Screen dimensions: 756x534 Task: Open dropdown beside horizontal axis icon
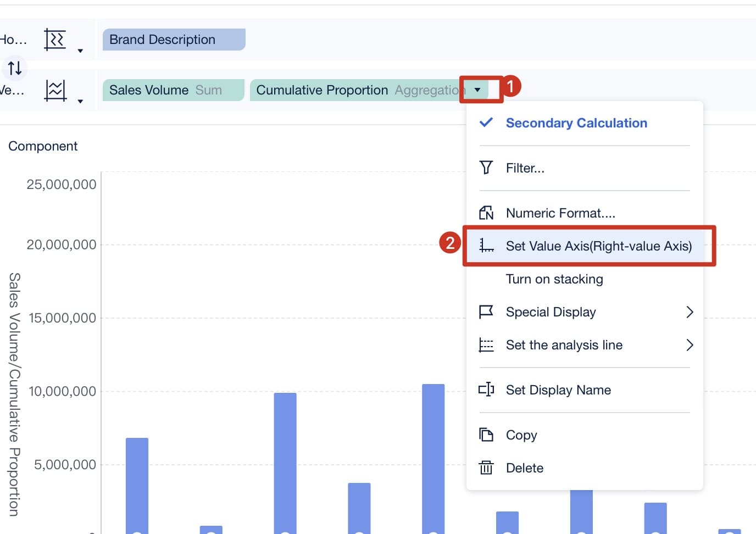80,51
